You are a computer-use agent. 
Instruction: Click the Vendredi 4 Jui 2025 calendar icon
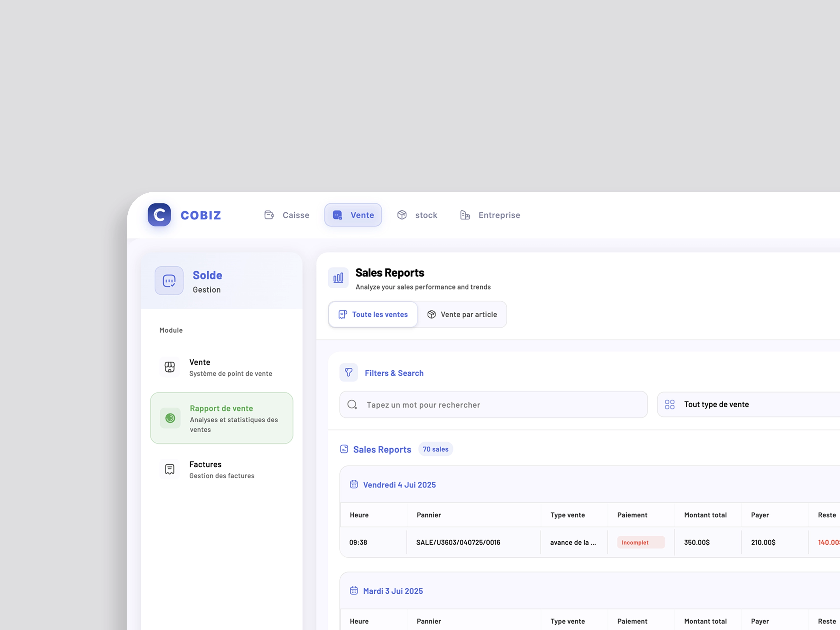354,484
